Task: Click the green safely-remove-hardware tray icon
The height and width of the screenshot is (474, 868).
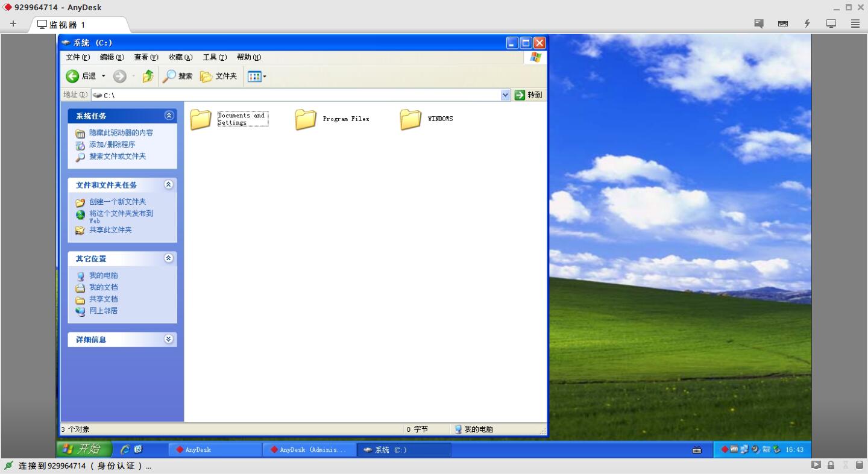Action: point(776,449)
